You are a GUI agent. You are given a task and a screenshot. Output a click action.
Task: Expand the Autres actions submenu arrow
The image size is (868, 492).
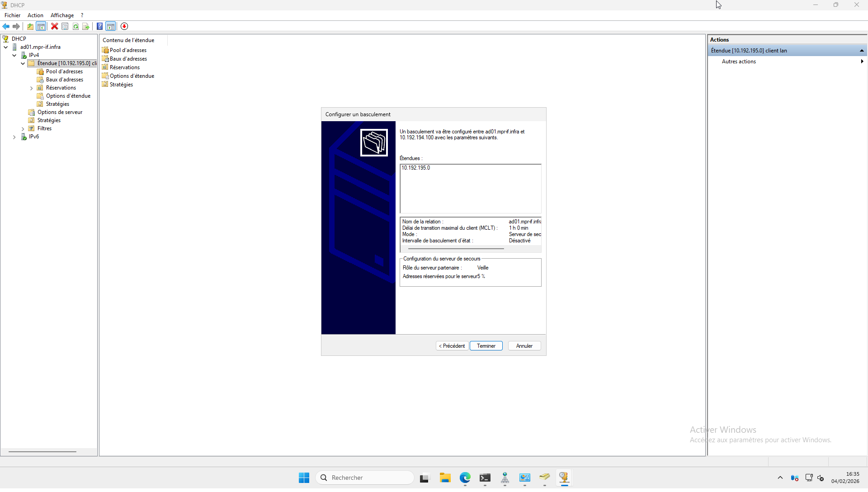[x=862, y=61]
